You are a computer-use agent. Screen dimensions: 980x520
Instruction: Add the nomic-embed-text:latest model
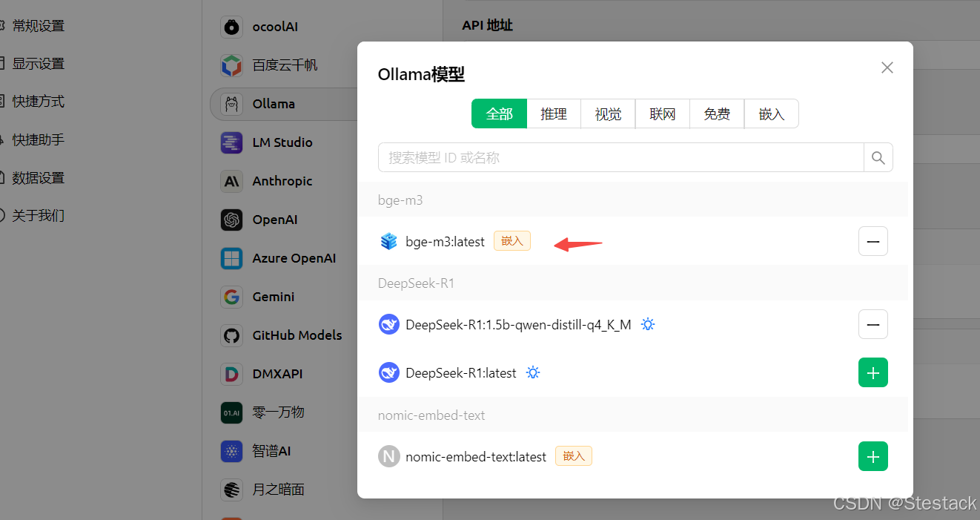(873, 456)
